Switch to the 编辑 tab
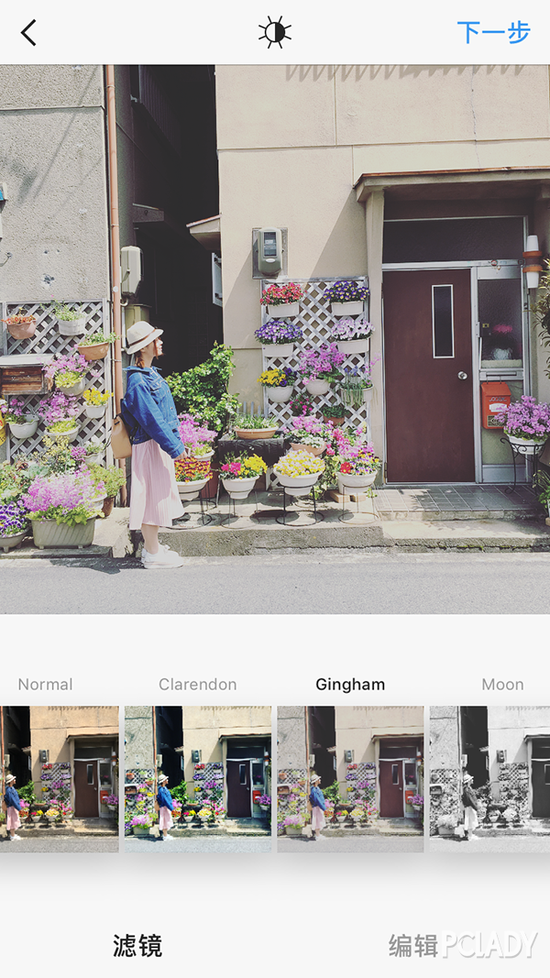Screen dimensions: 550x978 pos(413,946)
